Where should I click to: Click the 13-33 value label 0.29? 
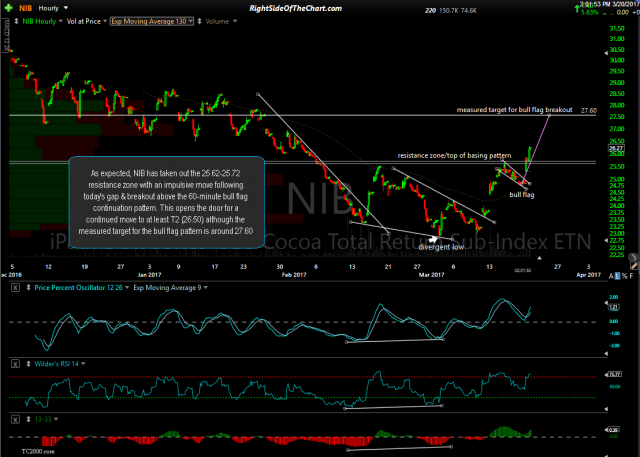click(614, 430)
